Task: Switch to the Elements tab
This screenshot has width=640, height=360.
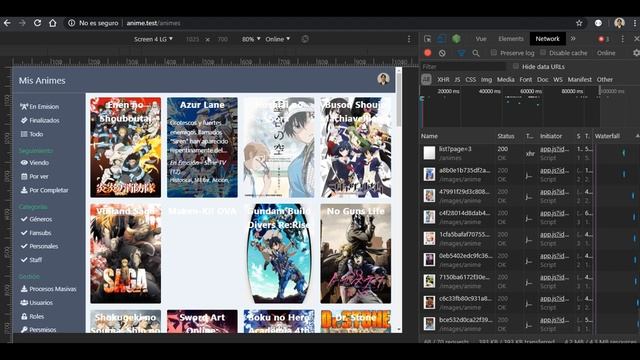Action: (x=511, y=39)
